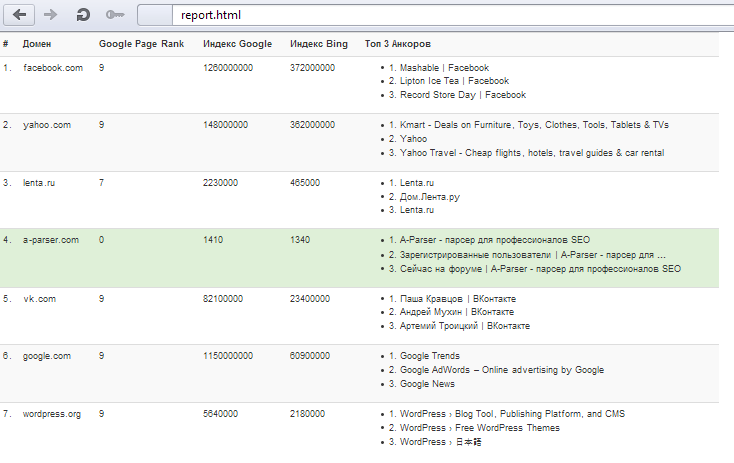The width and height of the screenshot is (734, 463).
Task: Click page rank 7 for lenta.ru
Action: point(101,183)
